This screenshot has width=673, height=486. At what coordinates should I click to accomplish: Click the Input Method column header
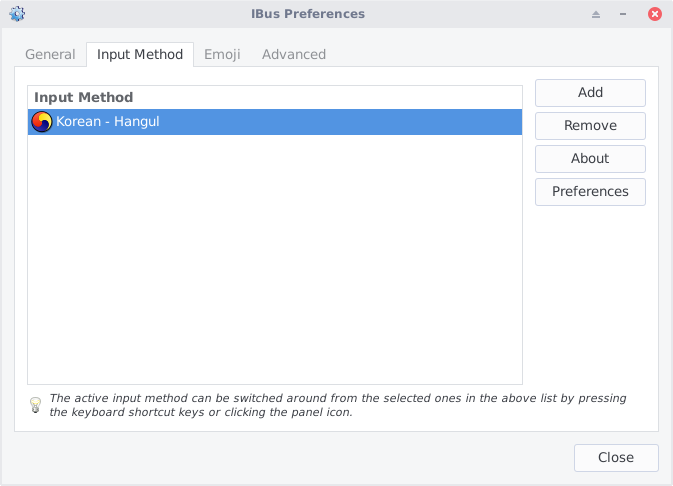(x=275, y=97)
